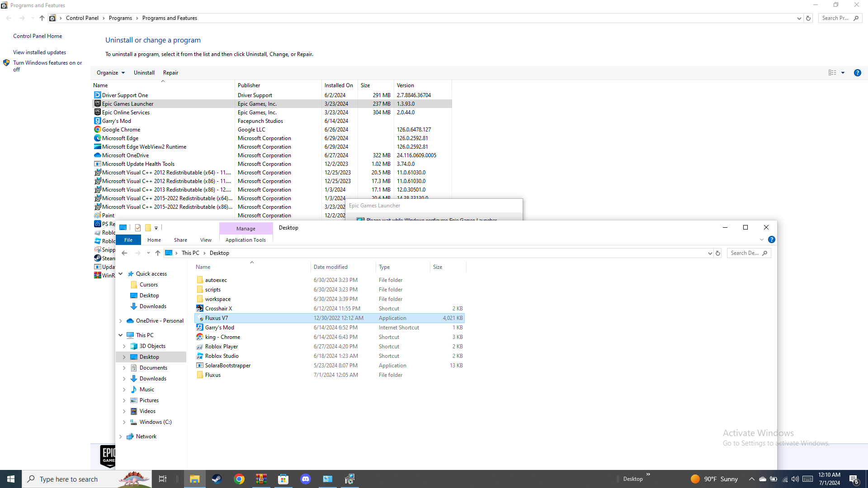Sort Explorer files by Date modified
The height and width of the screenshot is (488, 868).
(x=343, y=267)
